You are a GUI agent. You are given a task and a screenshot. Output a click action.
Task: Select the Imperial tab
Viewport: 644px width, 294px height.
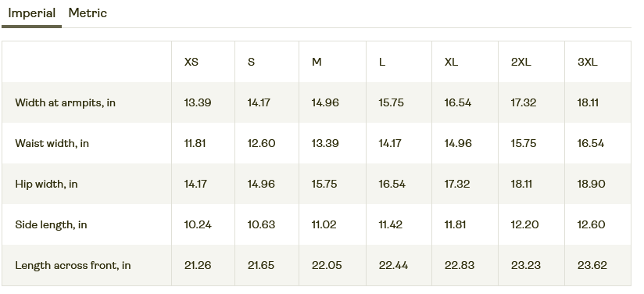click(x=31, y=13)
